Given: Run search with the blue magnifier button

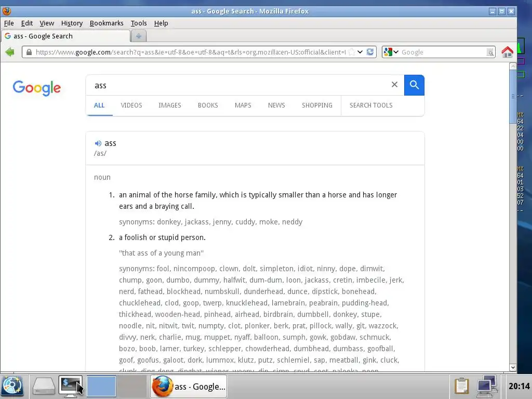Looking at the screenshot, I should pos(414,85).
